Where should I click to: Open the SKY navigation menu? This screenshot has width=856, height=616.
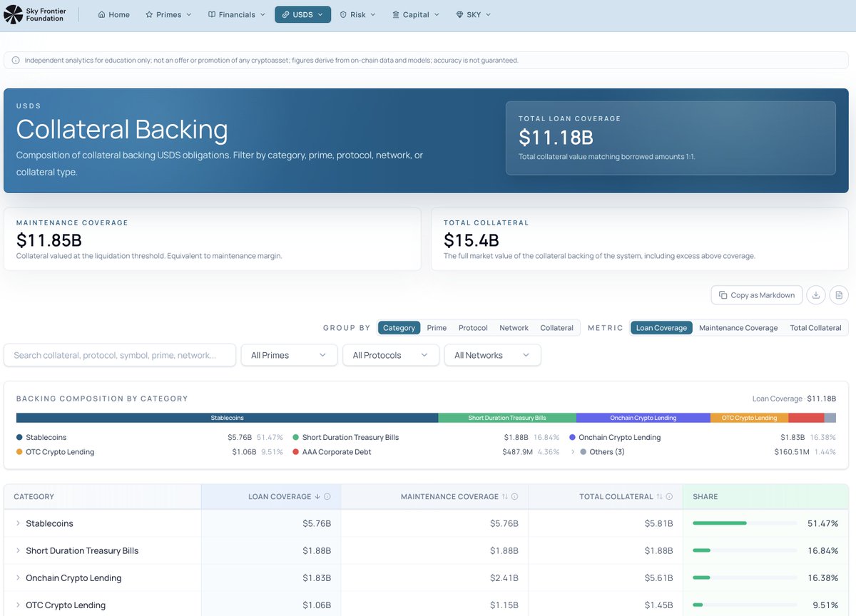tap(474, 14)
